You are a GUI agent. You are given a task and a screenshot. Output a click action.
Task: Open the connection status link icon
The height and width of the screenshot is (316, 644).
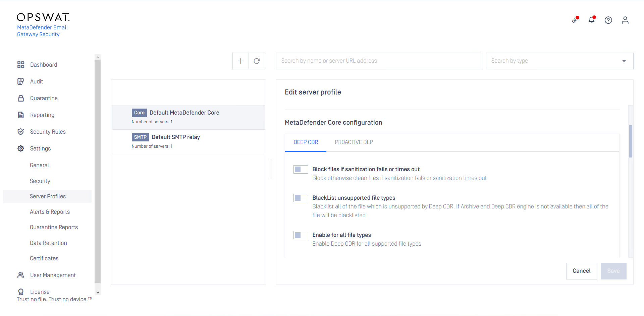(x=576, y=20)
